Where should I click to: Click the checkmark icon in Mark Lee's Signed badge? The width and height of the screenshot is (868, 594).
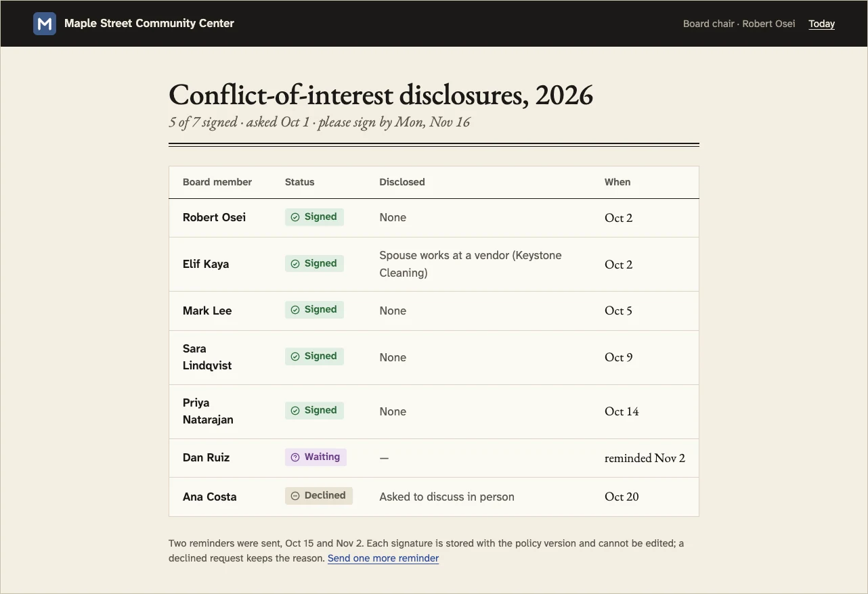(295, 310)
